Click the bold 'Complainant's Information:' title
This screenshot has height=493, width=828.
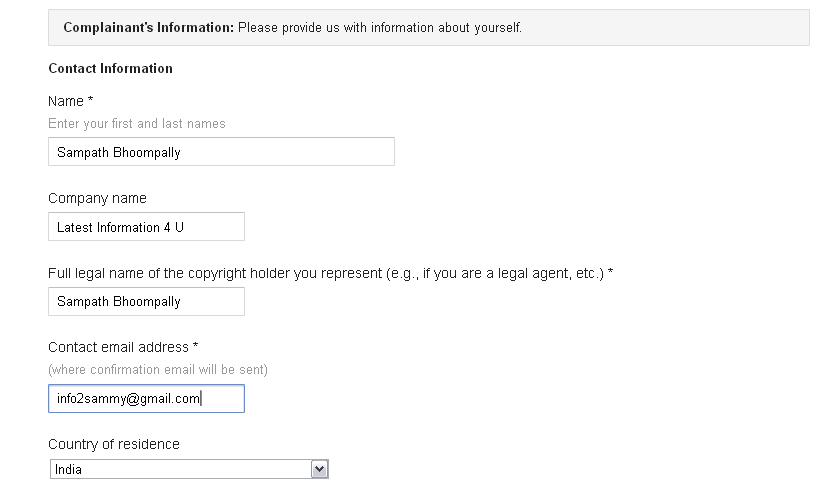point(148,27)
